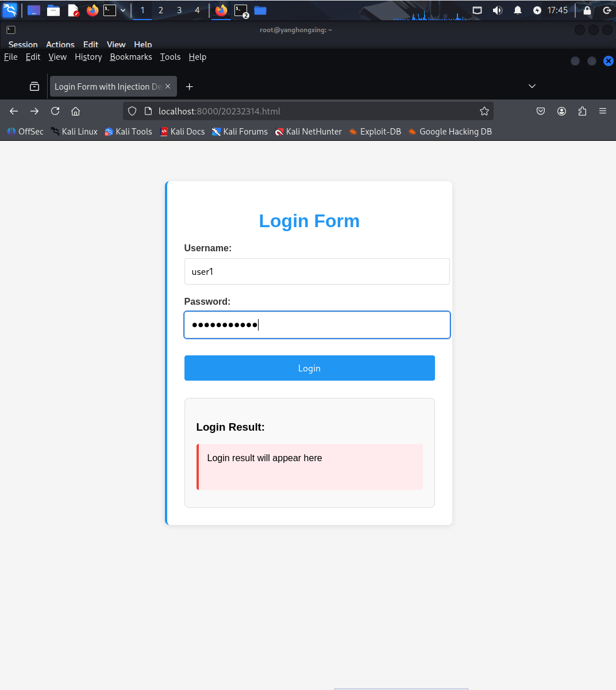Screen dimensions: 616x690
Task: Launch the text editor icon in the top panel
Action: click(73, 10)
